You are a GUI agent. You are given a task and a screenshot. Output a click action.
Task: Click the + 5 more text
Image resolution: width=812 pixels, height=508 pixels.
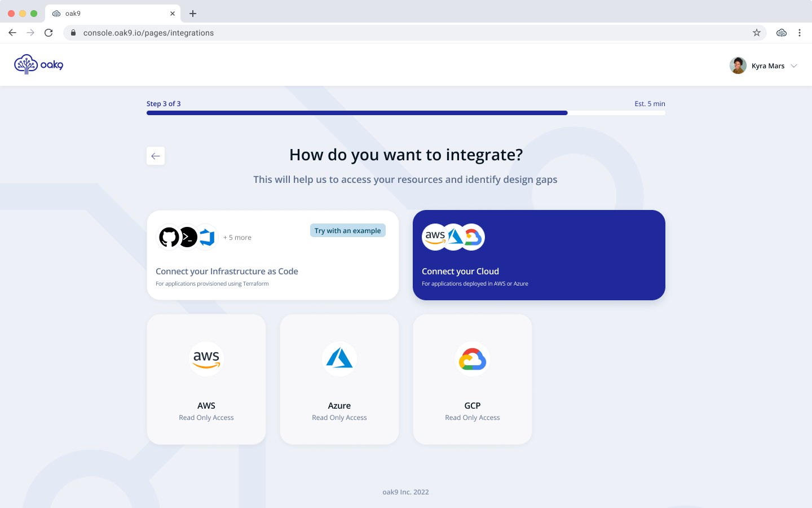pos(237,238)
